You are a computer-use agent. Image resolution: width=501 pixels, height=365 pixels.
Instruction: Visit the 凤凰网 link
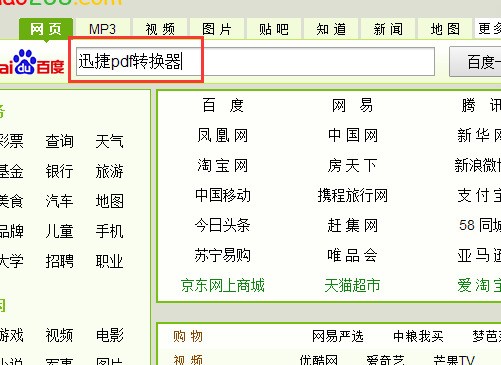(x=223, y=135)
